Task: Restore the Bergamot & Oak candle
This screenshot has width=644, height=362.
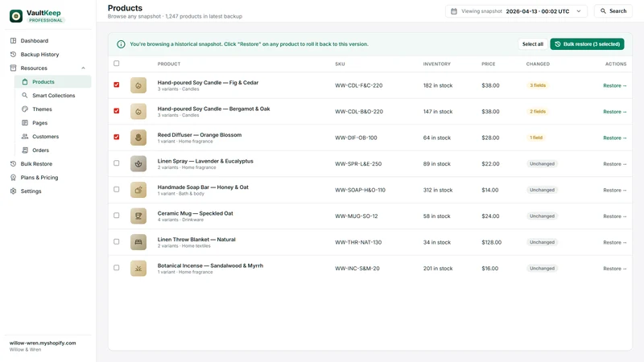Action: coord(614,112)
